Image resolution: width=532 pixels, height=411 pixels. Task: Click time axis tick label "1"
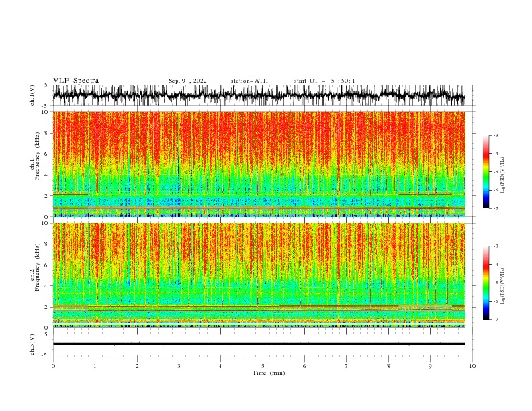(95, 366)
